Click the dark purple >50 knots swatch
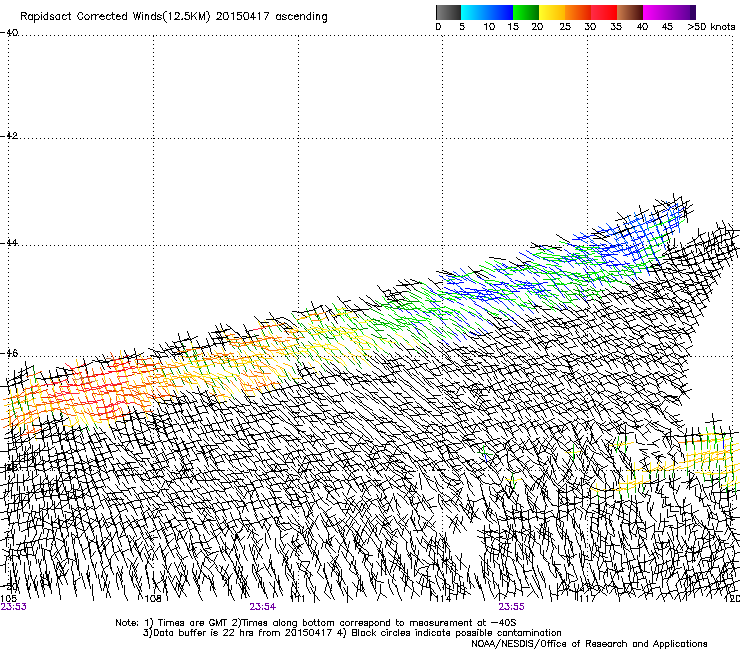The image size is (740, 650). tap(693, 12)
